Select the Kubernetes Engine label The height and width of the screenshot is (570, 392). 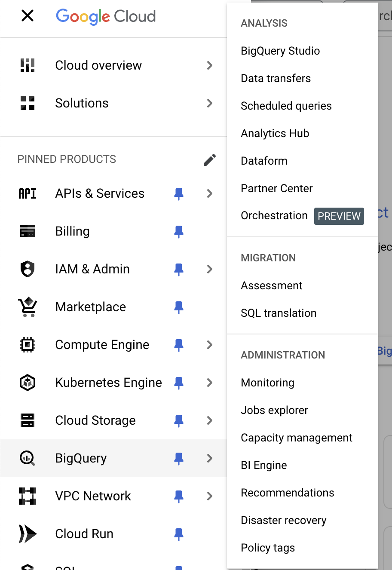pos(109,383)
